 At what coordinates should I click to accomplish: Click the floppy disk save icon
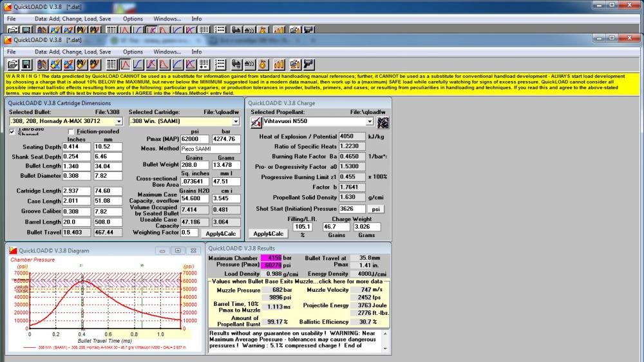pyautogui.click(x=26, y=64)
